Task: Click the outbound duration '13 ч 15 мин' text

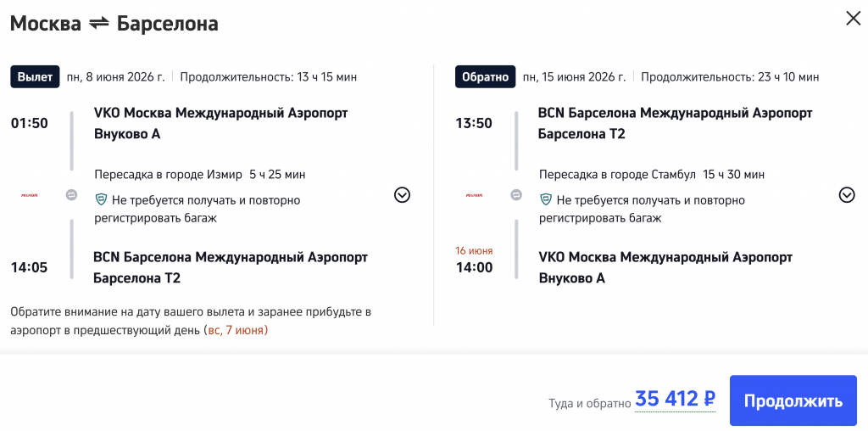Action: 326,77
